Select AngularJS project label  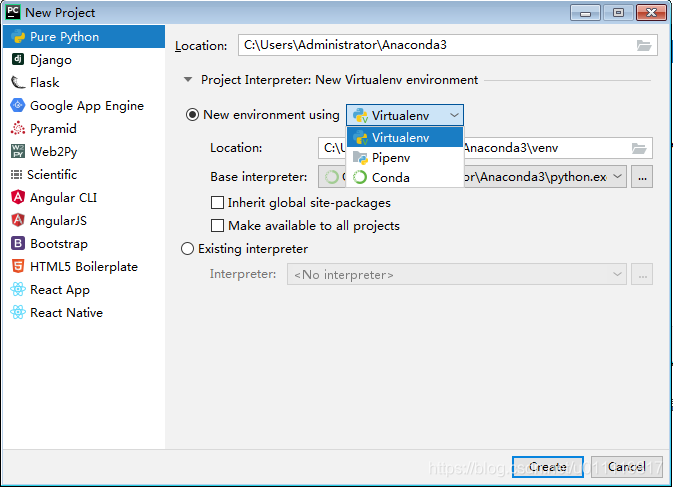(x=58, y=221)
